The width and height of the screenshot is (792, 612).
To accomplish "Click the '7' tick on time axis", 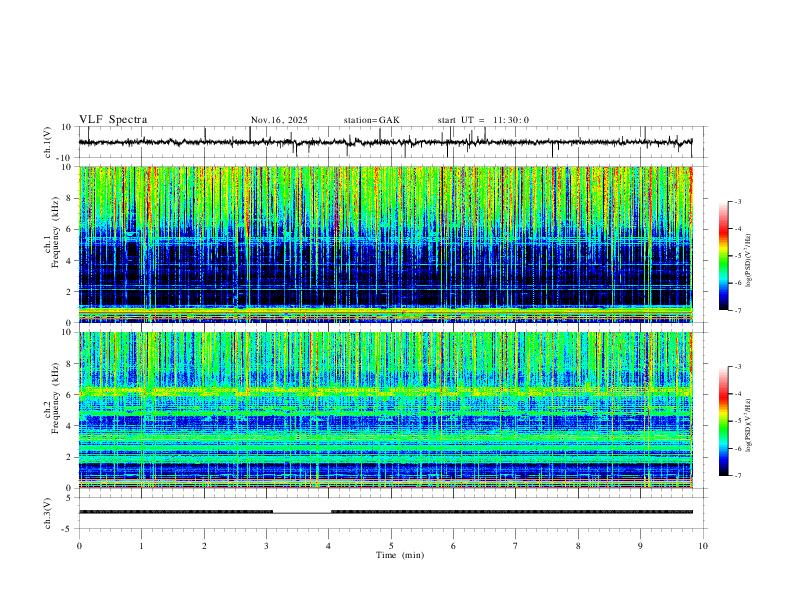I will click(x=516, y=546).
